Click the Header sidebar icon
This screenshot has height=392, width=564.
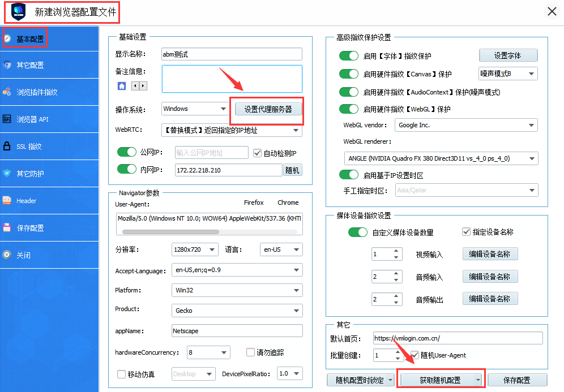7,201
